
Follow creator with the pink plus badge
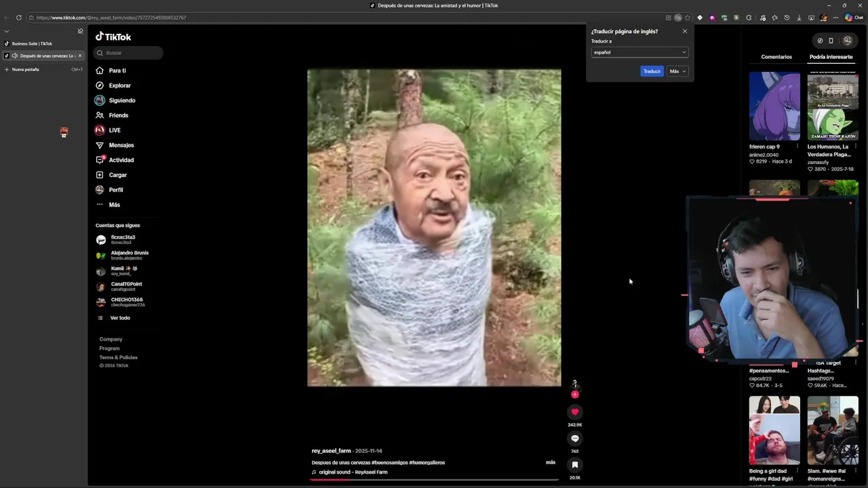pos(574,394)
